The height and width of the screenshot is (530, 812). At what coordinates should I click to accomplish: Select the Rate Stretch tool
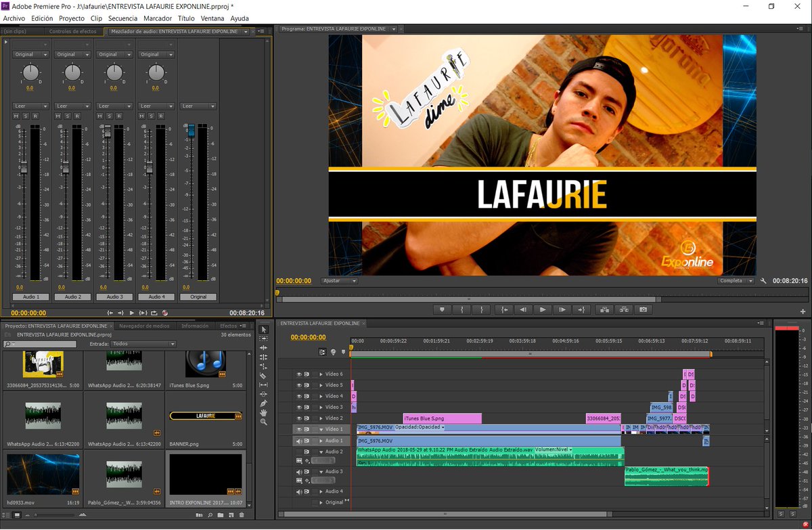click(264, 366)
